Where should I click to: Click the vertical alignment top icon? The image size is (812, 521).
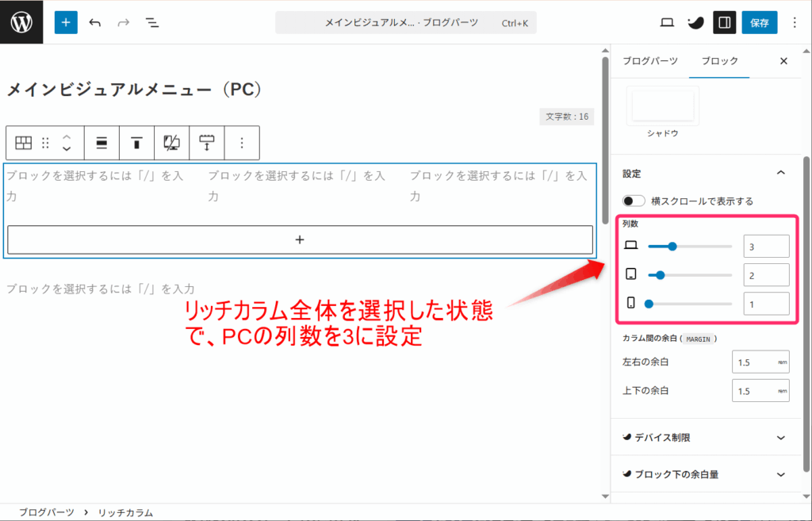tap(136, 143)
